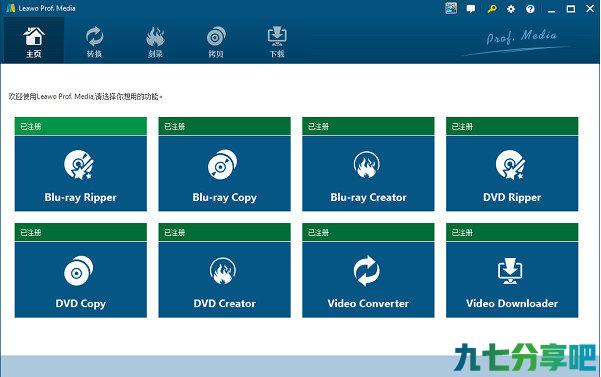Click 已注册 banner above Video Downloader
The height and width of the screenshot is (377, 601).
(512, 232)
